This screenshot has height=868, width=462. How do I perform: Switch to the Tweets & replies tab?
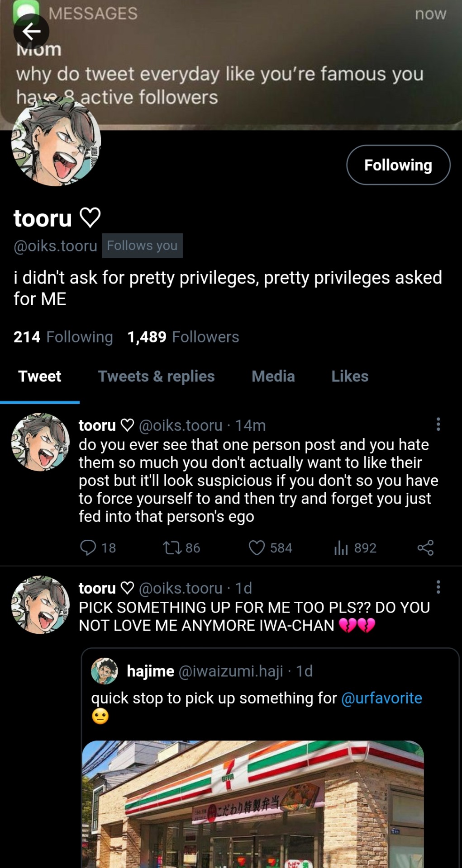156,376
